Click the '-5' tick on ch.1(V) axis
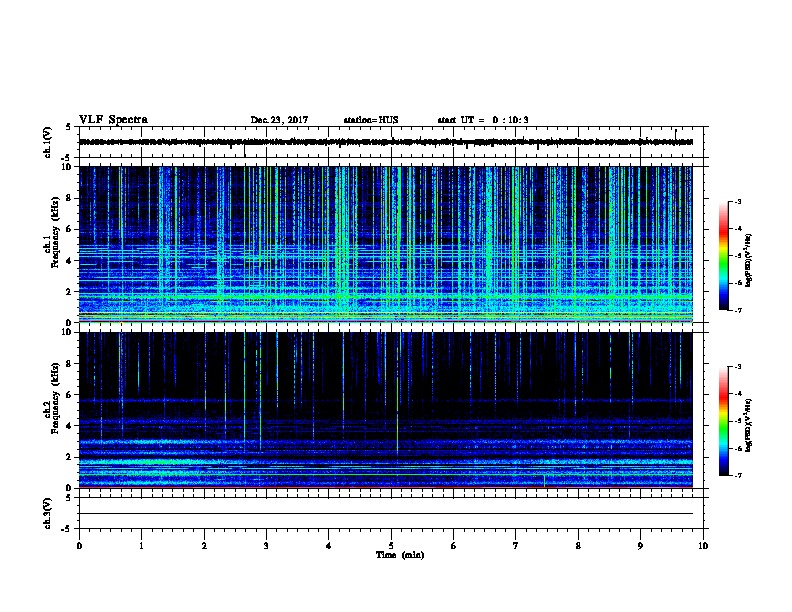The image size is (792, 612). click(67, 158)
